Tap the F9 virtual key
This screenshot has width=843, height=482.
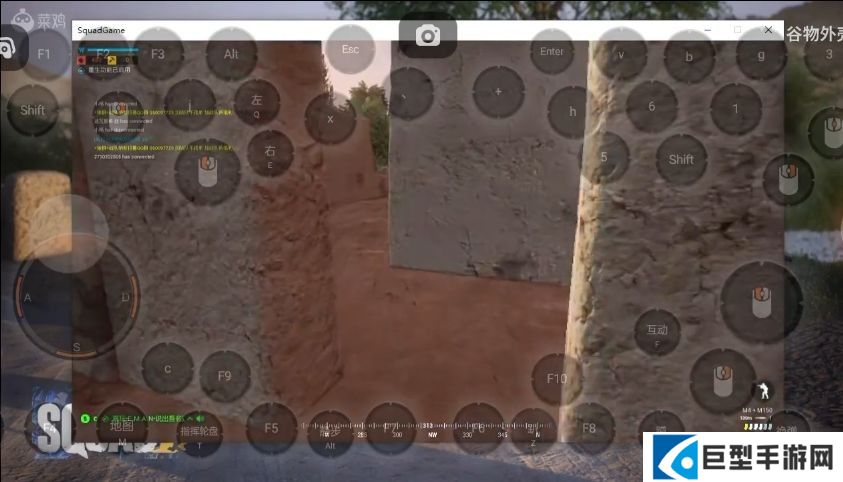(224, 376)
